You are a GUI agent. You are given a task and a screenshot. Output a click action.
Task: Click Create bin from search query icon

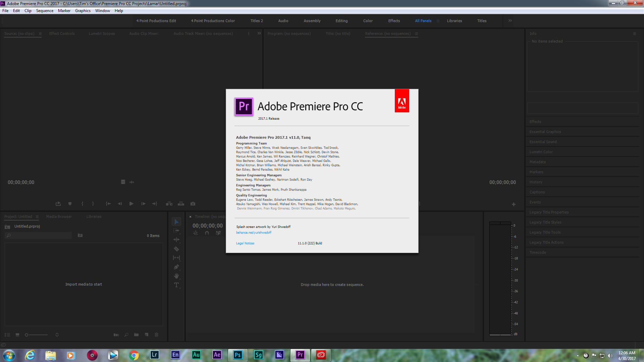tap(80, 235)
